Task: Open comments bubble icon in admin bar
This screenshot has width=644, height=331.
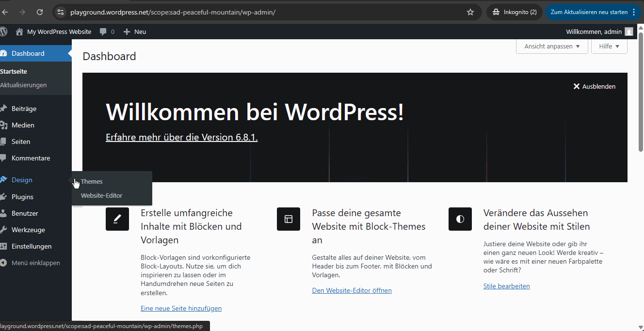Action: point(103,32)
